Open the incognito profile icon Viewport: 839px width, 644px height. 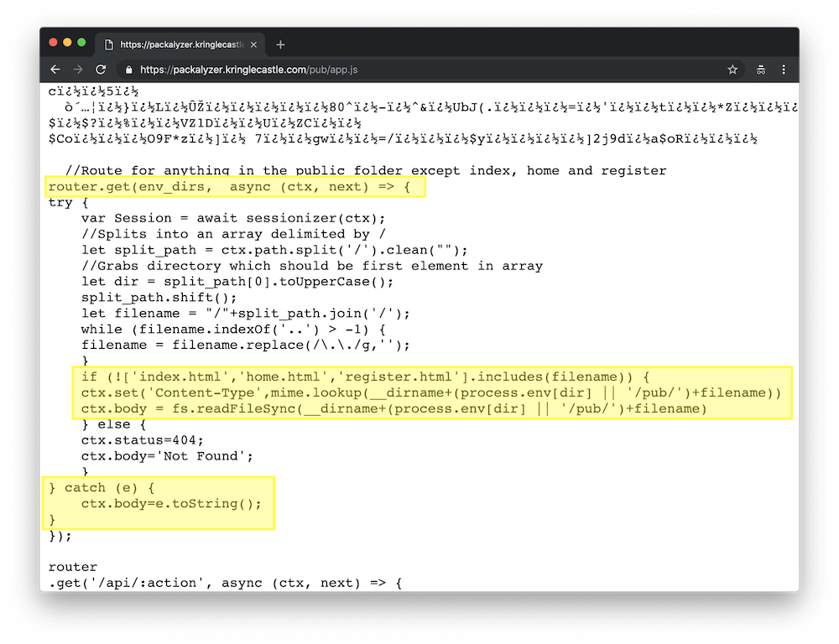(x=761, y=70)
